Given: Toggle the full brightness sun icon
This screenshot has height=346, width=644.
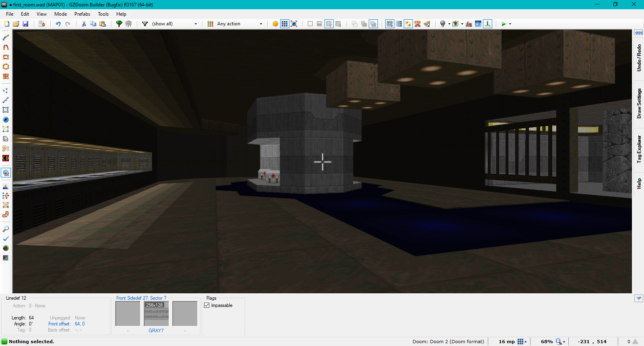Looking at the screenshot, I should click(275, 24).
